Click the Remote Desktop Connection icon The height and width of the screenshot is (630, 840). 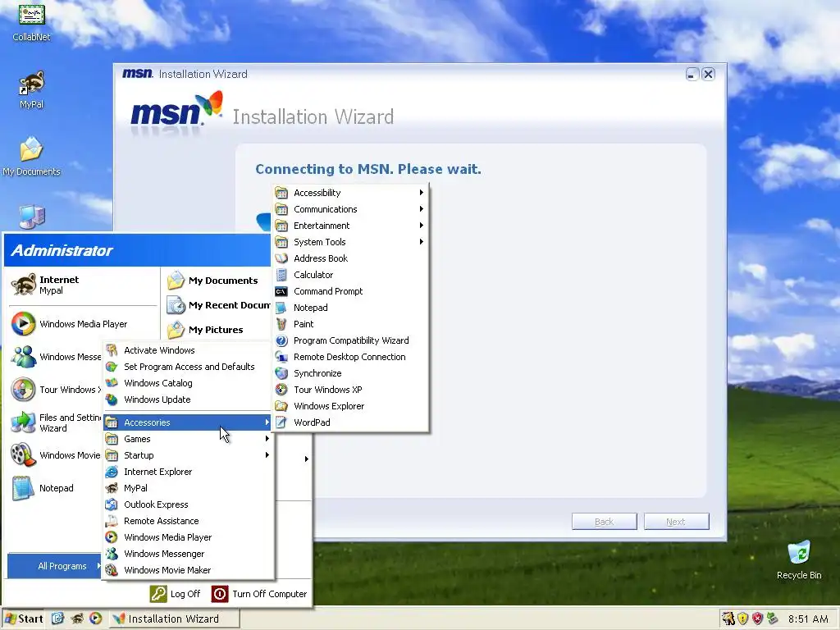point(282,357)
